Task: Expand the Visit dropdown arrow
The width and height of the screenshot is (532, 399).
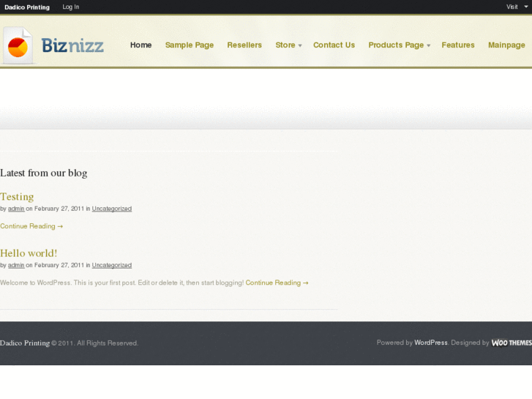Action: coord(526,7)
